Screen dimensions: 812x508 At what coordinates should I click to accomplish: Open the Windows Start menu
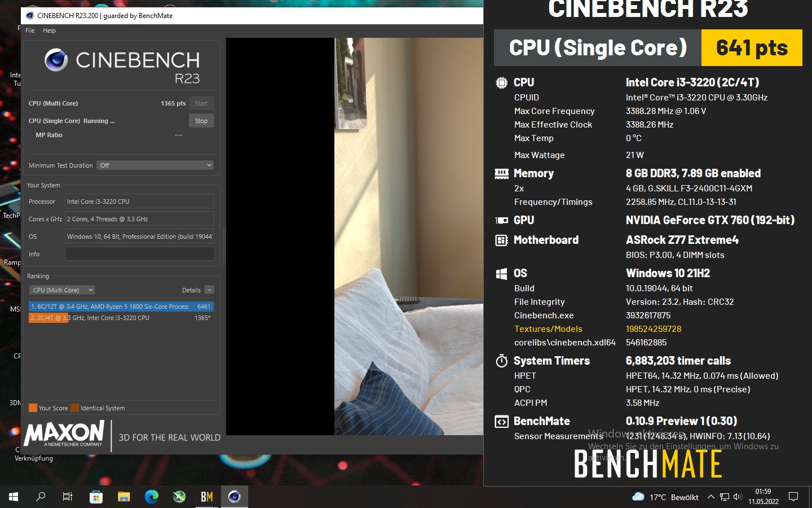click(14, 497)
